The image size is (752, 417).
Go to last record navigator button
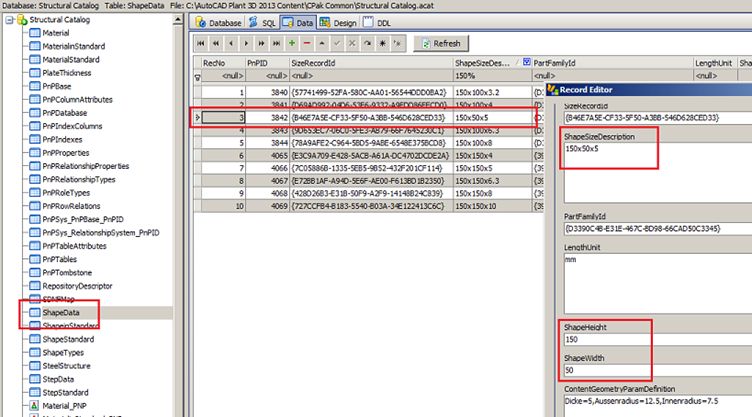click(x=276, y=43)
